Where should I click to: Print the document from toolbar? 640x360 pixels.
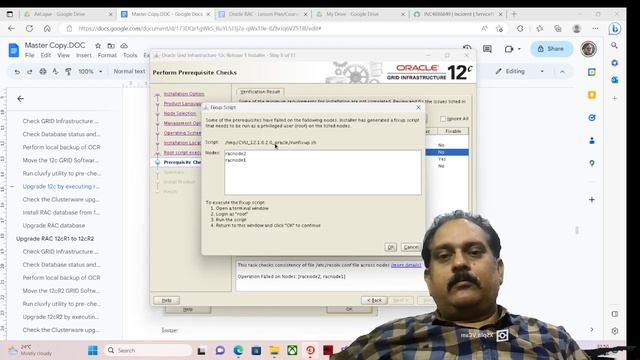(42, 71)
